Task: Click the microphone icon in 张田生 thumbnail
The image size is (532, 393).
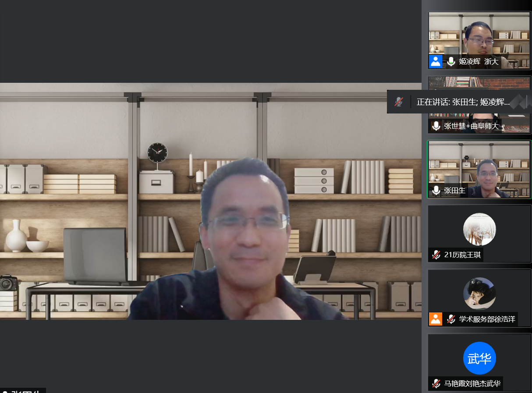Action: (436, 191)
